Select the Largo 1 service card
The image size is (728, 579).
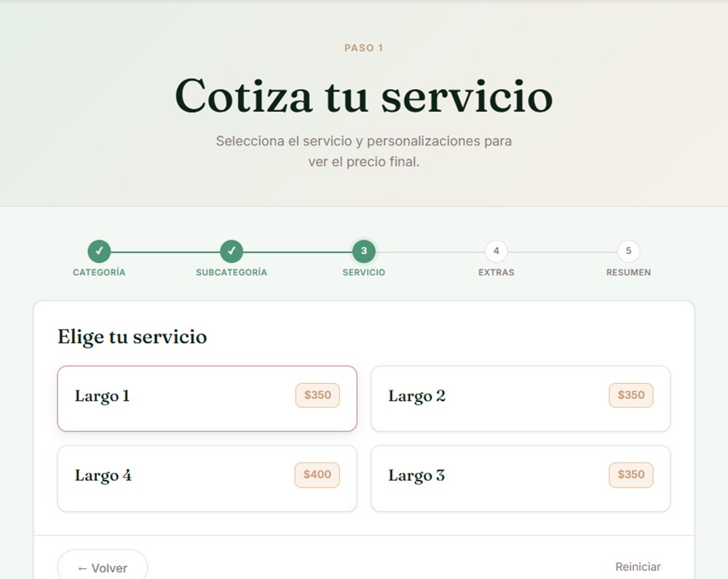[207, 398]
